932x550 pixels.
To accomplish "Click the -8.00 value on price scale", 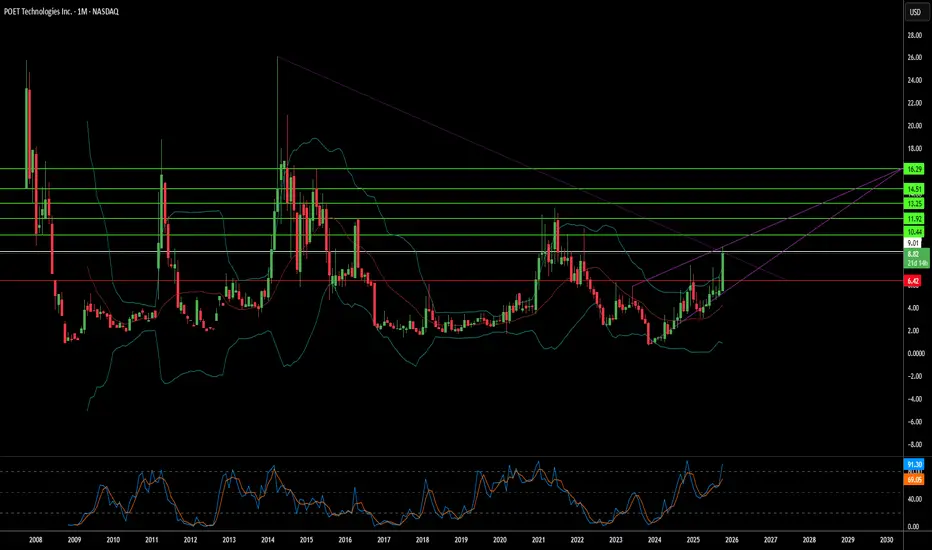I will [915, 444].
